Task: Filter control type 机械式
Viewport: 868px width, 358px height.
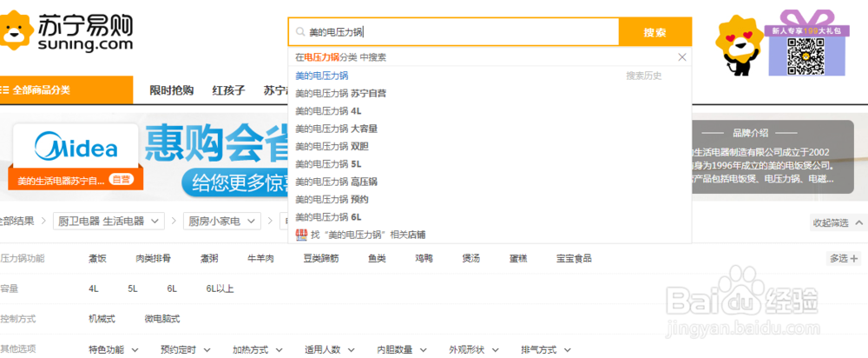Action: (x=102, y=319)
